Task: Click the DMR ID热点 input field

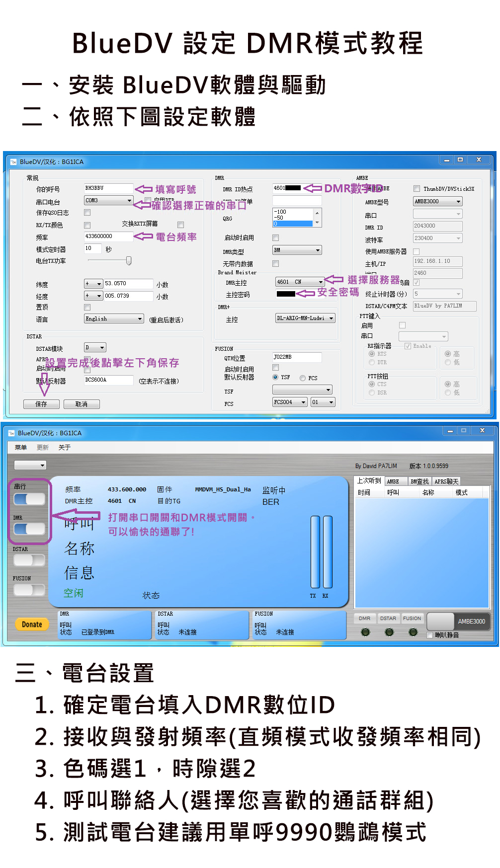Action: click(297, 188)
